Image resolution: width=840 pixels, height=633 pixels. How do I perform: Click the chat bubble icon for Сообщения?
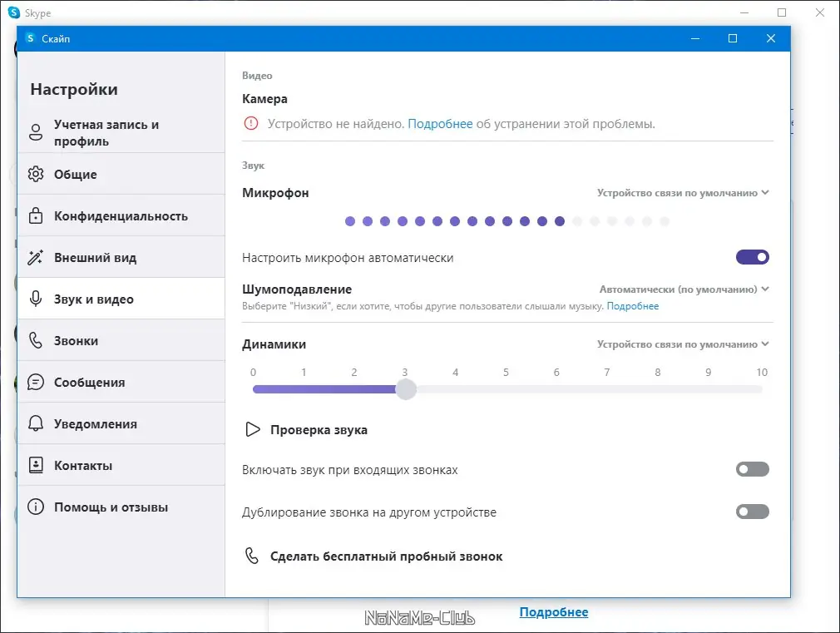tap(36, 382)
